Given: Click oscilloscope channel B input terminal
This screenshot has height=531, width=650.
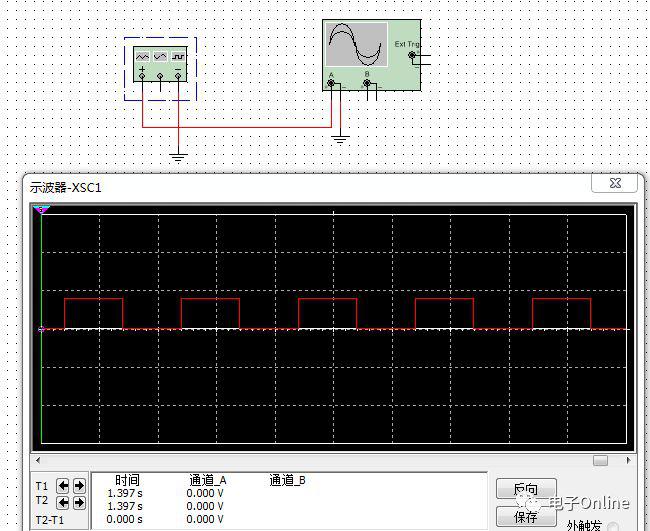Looking at the screenshot, I should pos(367,84).
